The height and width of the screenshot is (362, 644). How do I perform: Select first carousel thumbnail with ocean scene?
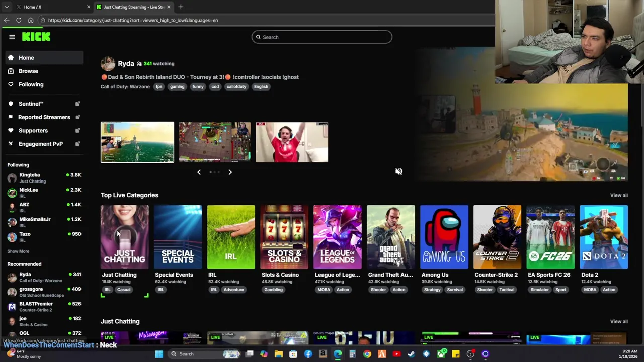137,142
